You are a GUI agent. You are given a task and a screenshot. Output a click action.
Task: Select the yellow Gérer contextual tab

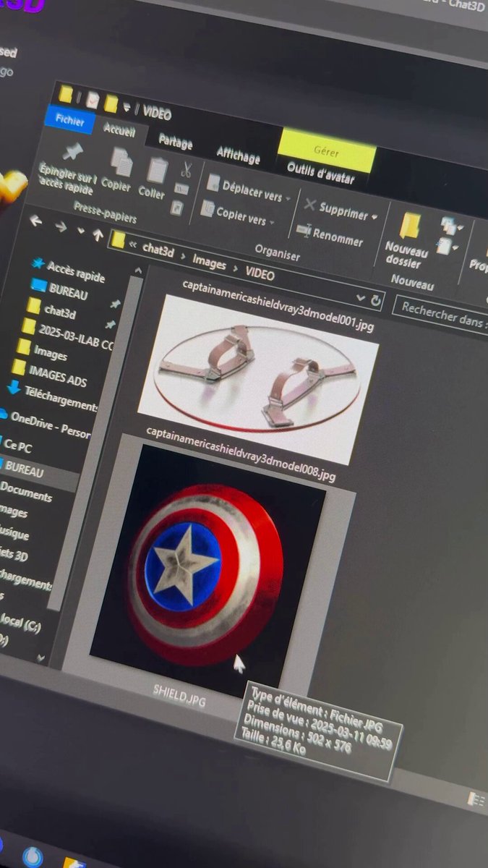pyautogui.click(x=326, y=152)
